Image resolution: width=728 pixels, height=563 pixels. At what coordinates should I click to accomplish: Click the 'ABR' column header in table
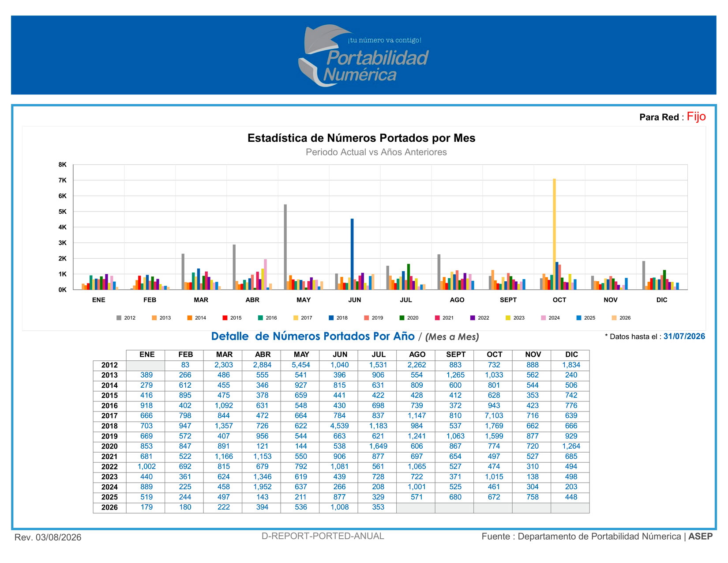point(263,355)
